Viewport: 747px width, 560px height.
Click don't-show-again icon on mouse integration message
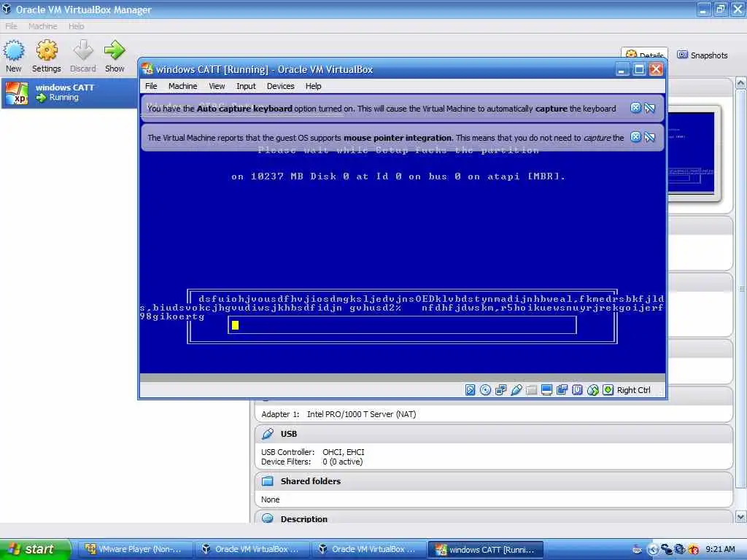tap(650, 138)
